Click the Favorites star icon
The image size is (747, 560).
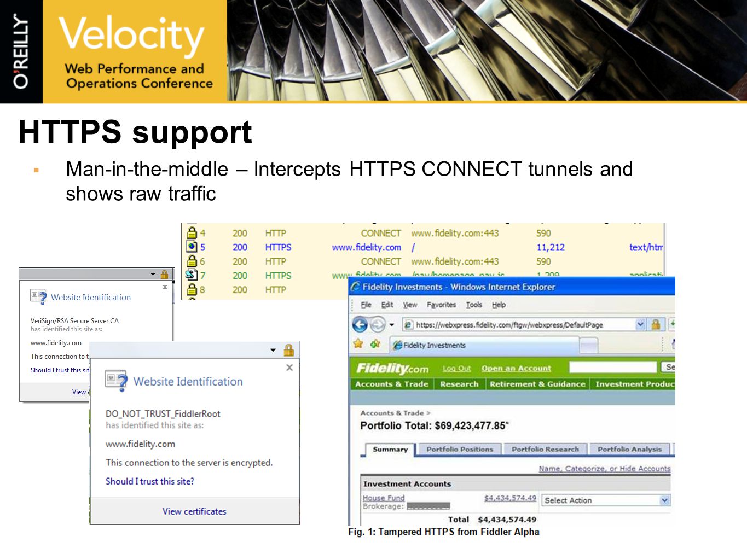[x=358, y=344]
